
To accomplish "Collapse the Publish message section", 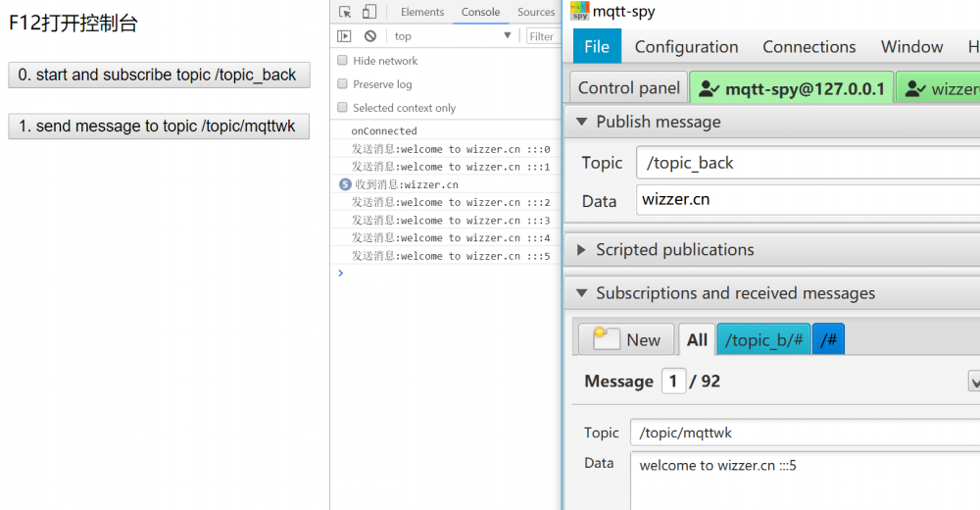I will tap(582, 122).
